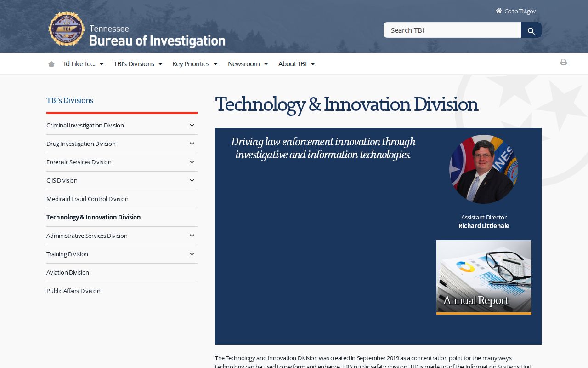Open the Annual Report thumbnail
Viewport: 588px width, 368px height.
(484, 277)
